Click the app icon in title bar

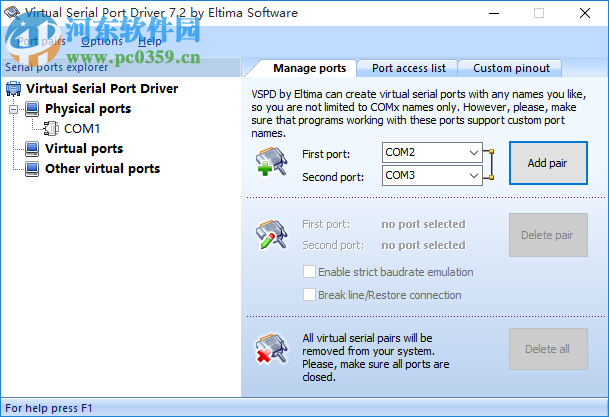(x=12, y=12)
